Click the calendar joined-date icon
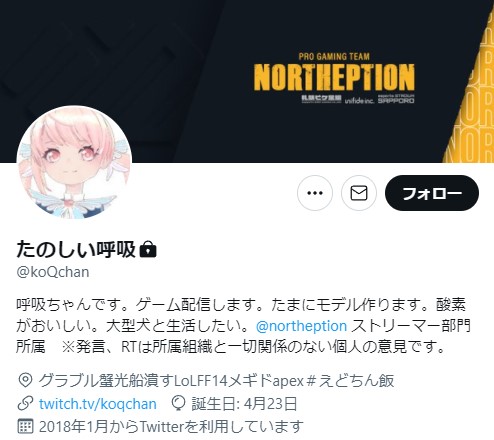494x440 pixels. pyautogui.click(x=25, y=426)
